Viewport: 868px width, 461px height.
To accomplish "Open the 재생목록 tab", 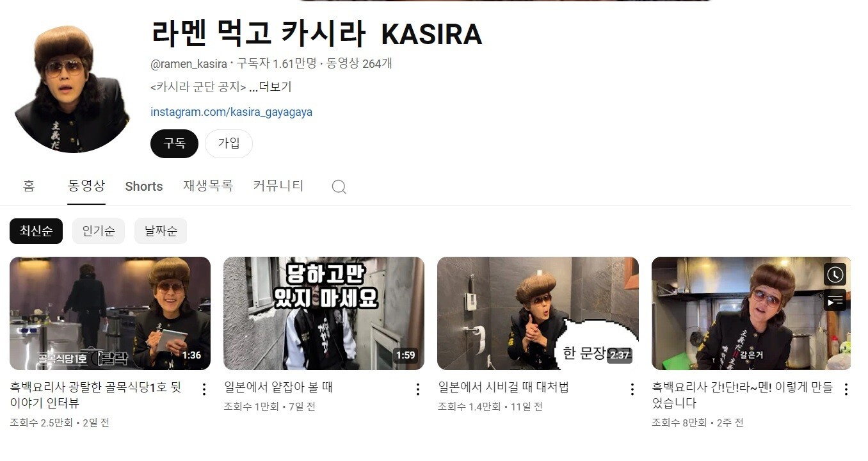I will [208, 186].
